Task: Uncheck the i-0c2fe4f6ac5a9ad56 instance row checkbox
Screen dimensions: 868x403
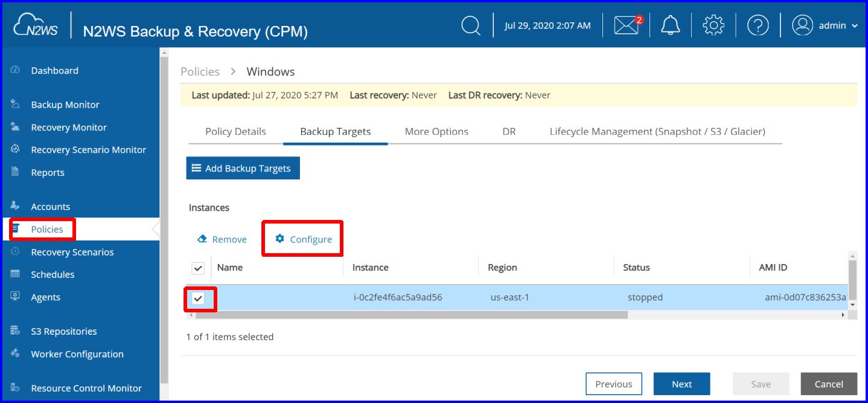Action: click(x=198, y=298)
